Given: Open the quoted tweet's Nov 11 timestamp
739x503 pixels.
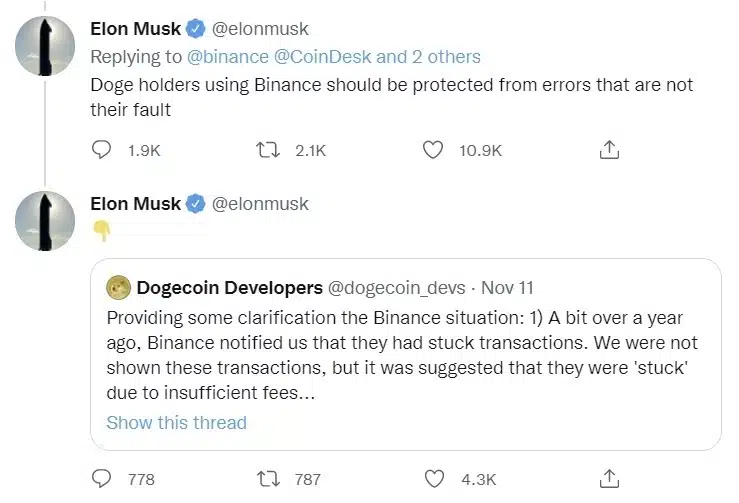Looking at the screenshot, I should 507,288.
